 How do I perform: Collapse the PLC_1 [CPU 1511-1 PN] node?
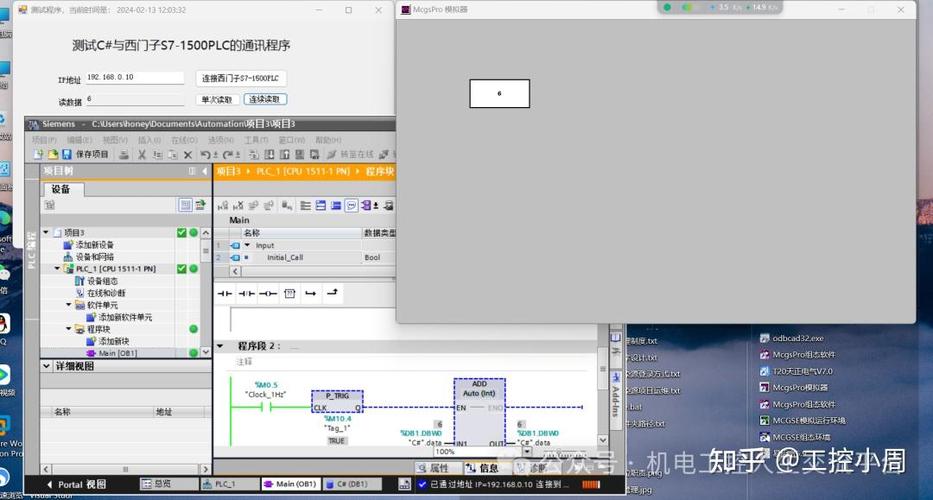pyautogui.click(x=57, y=269)
